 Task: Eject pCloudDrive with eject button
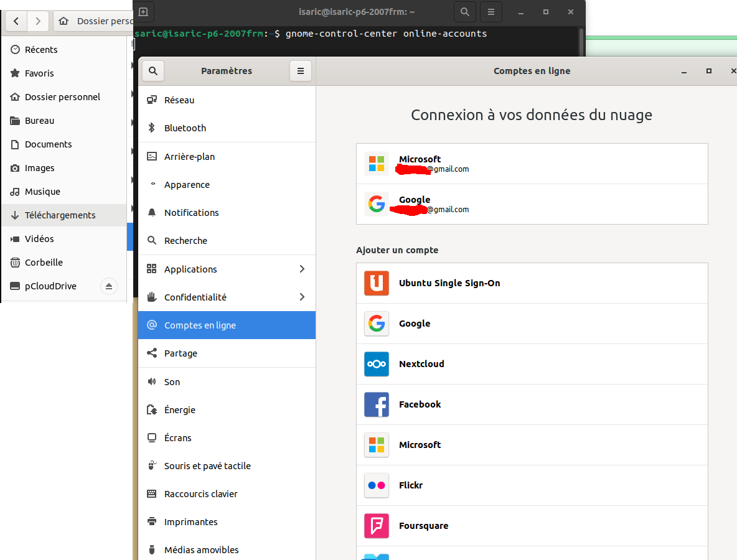tap(108, 286)
